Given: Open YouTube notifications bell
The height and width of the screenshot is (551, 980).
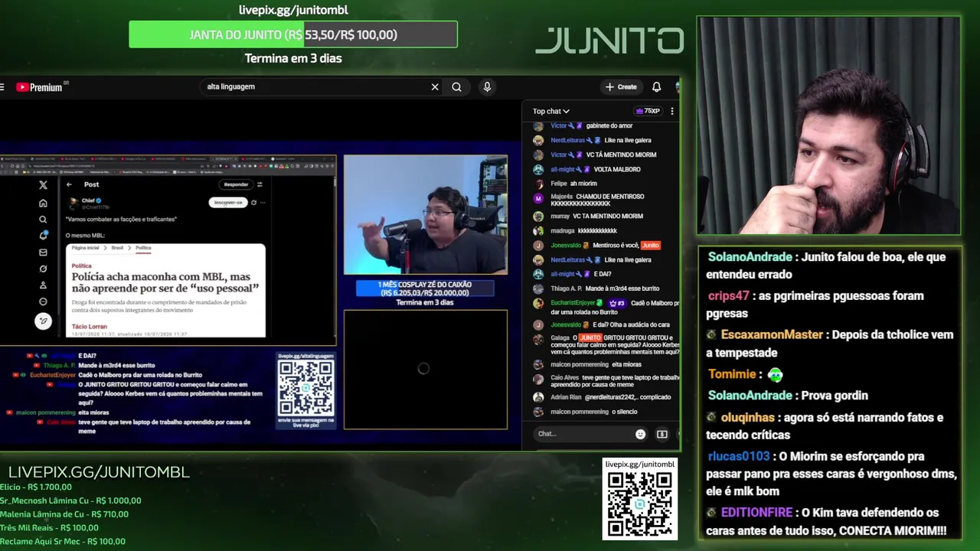Looking at the screenshot, I should (656, 87).
